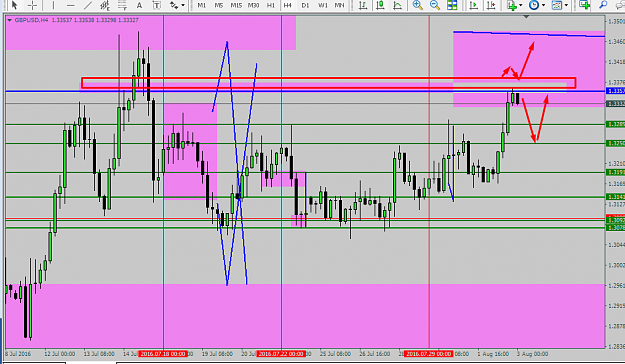Pick the Draw Horizontal Line tool

(71, 5)
